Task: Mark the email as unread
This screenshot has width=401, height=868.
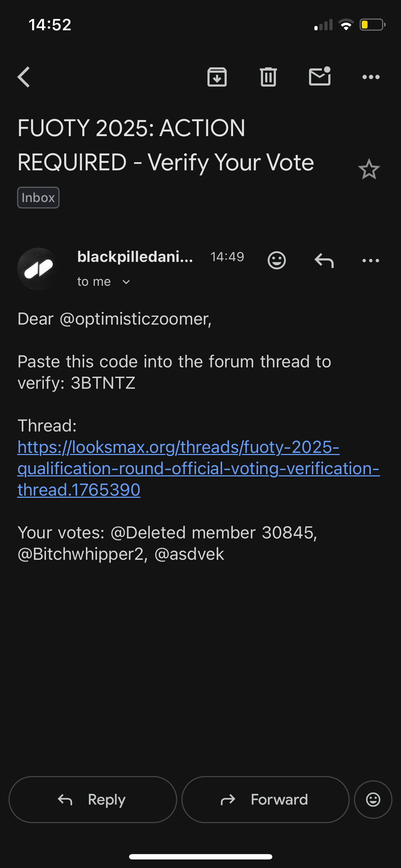Action: tap(320, 77)
